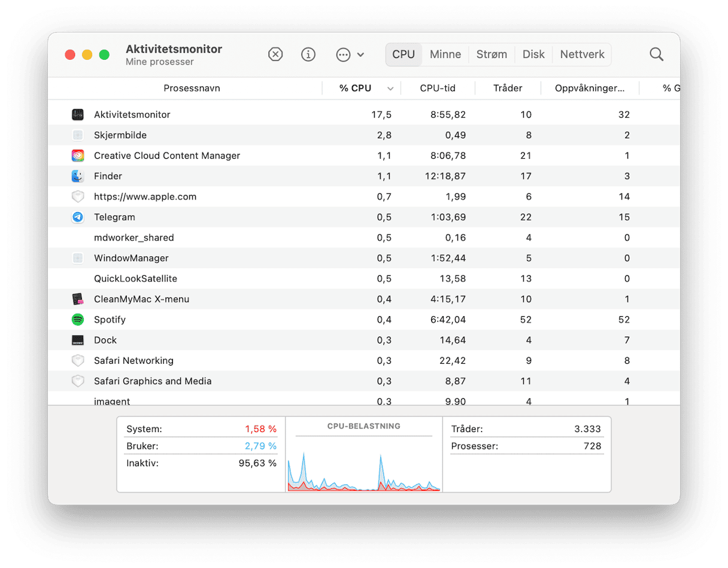
Task: Click the 8:06,78 CPU time value
Action: click(448, 156)
